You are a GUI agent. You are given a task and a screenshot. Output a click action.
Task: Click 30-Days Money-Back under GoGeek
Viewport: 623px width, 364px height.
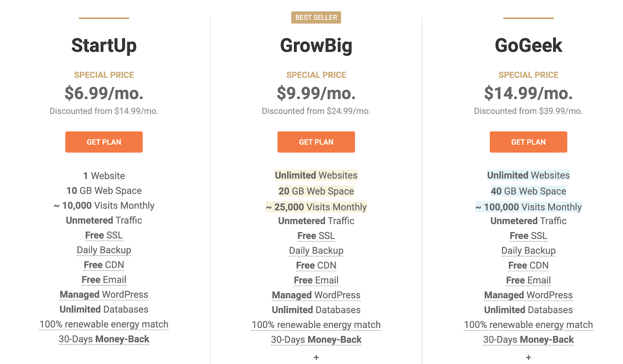click(x=528, y=339)
